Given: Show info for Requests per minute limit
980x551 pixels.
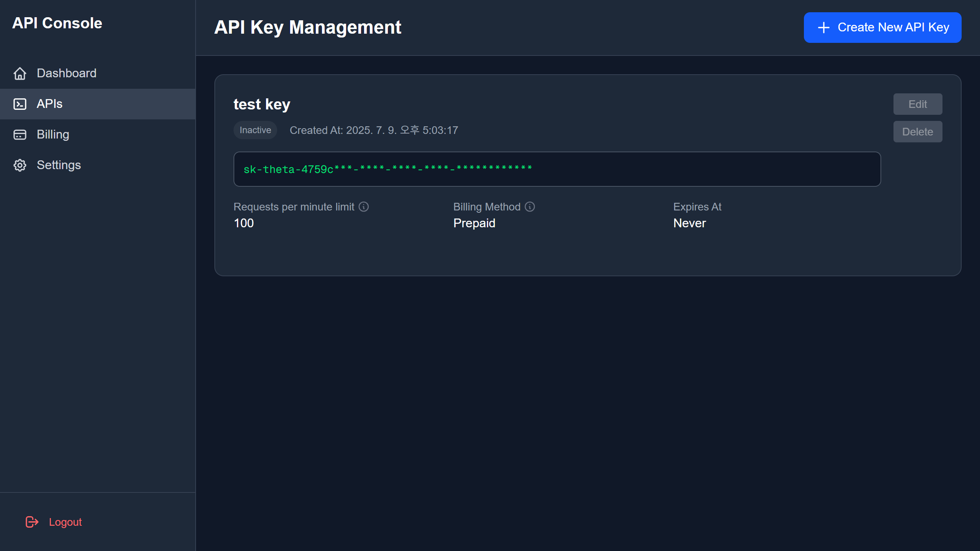Looking at the screenshot, I should (364, 207).
